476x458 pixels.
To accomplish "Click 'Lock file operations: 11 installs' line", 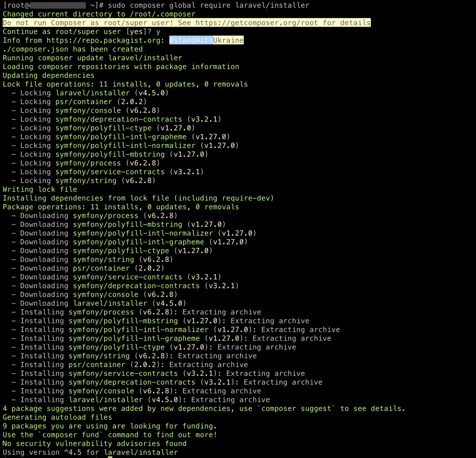I will click(125, 84).
